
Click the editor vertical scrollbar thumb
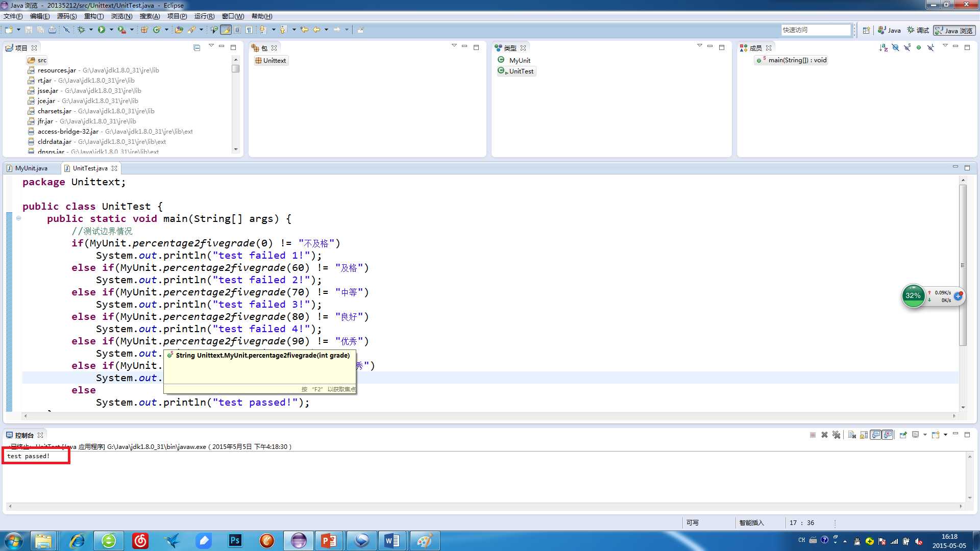coord(963,265)
